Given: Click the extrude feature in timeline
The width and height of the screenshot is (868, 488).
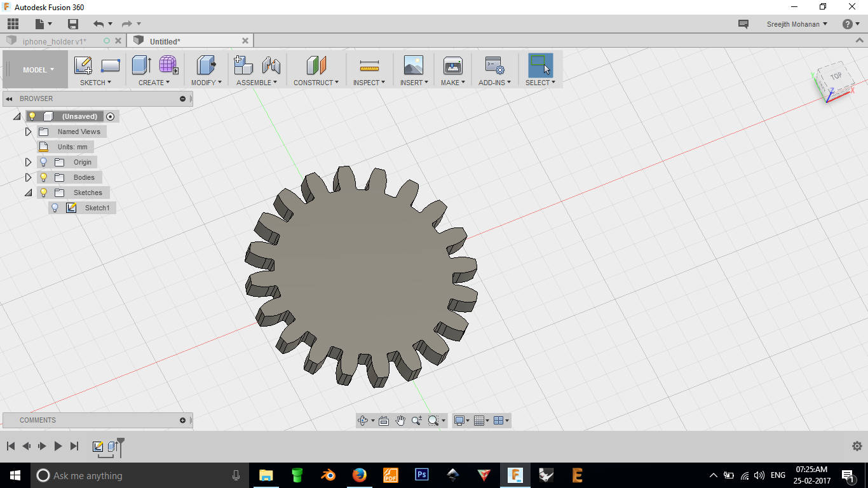Looking at the screenshot, I should (x=112, y=446).
